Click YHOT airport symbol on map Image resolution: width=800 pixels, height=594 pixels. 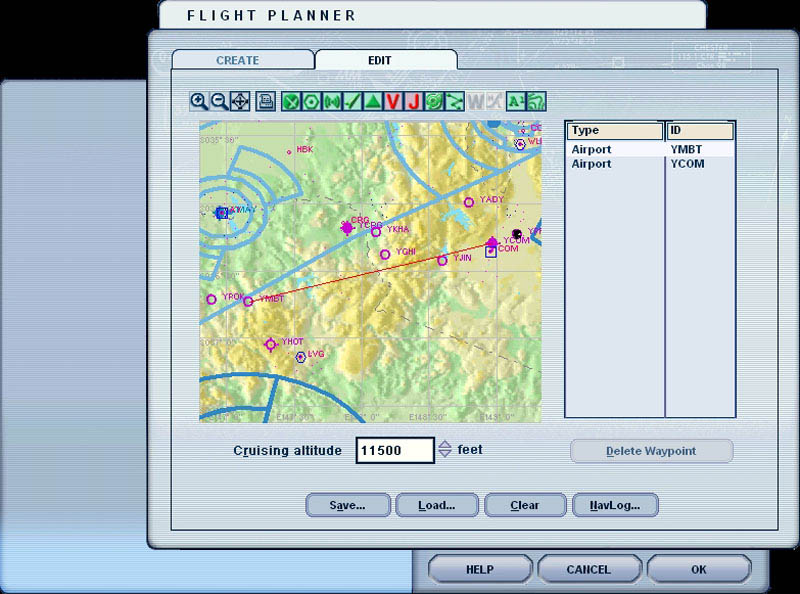click(271, 345)
